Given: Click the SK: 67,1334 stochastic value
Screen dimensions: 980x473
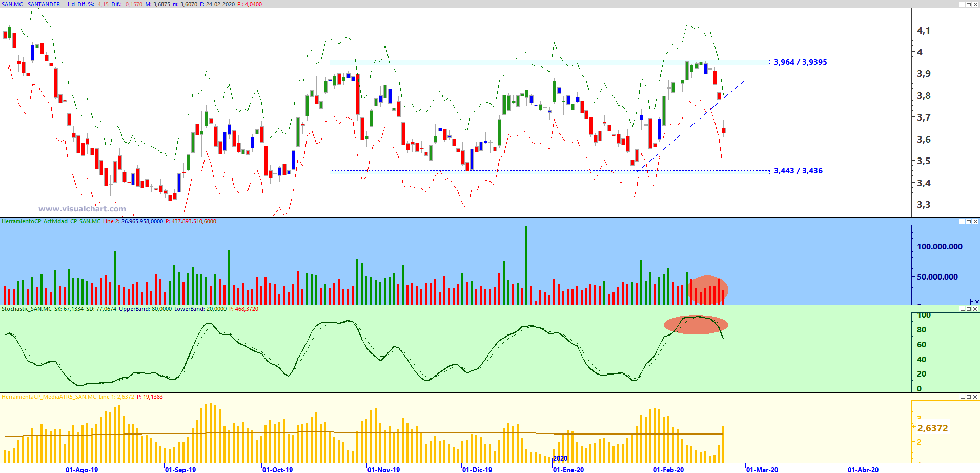Looking at the screenshot, I should click(x=69, y=309).
